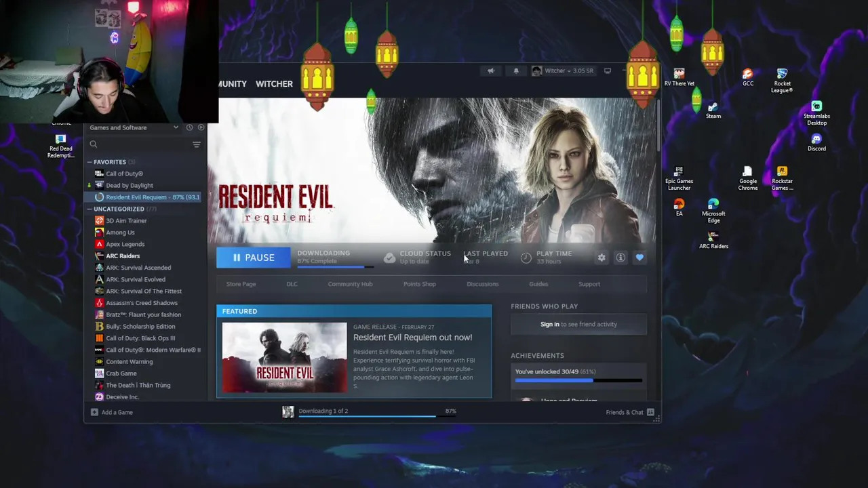Open Steam desktop shortcut
Image resolution: width=868 pixels, height=488 pixels.
pos(713,111)
